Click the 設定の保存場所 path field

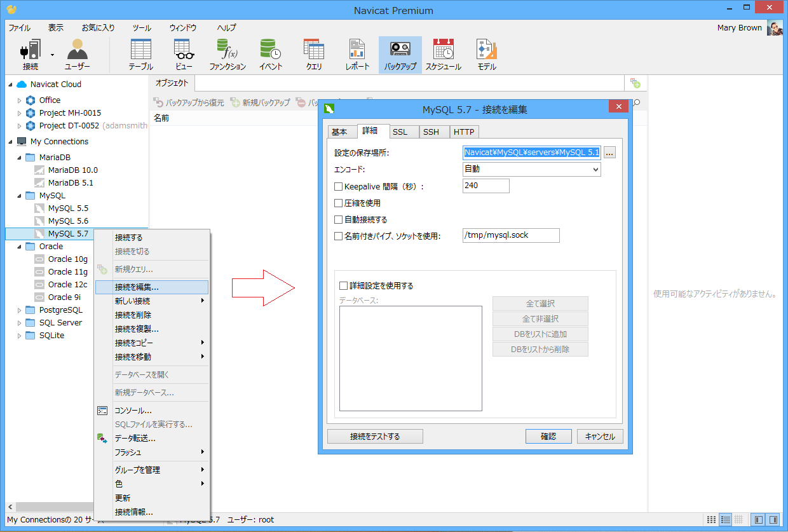point(532,153)
